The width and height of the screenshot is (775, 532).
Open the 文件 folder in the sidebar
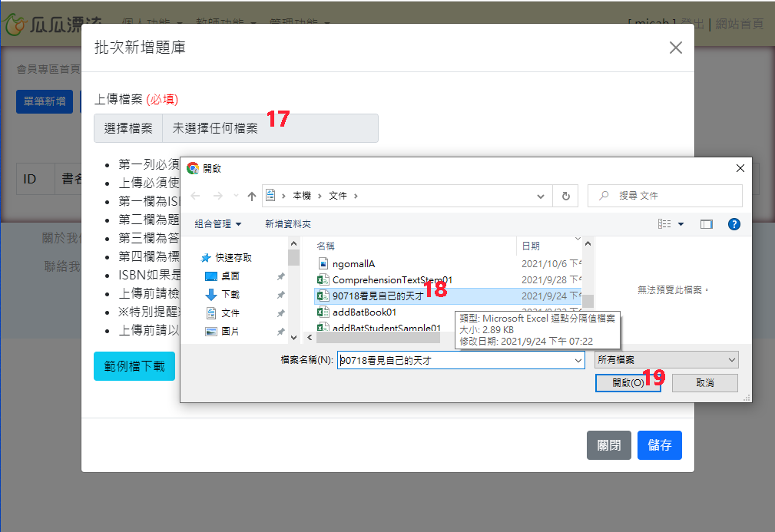click(223, 313)
